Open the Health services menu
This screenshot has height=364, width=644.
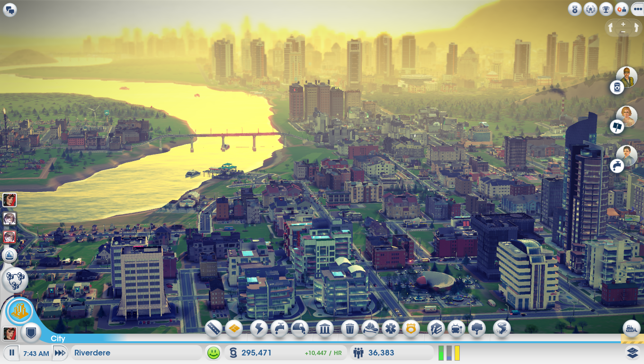pos(391,328)
